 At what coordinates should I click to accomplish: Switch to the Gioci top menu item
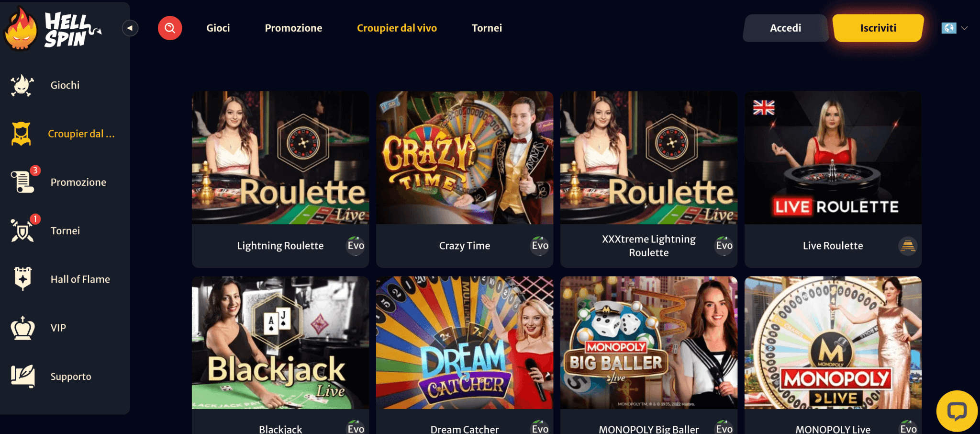click(x=218, y=28)
